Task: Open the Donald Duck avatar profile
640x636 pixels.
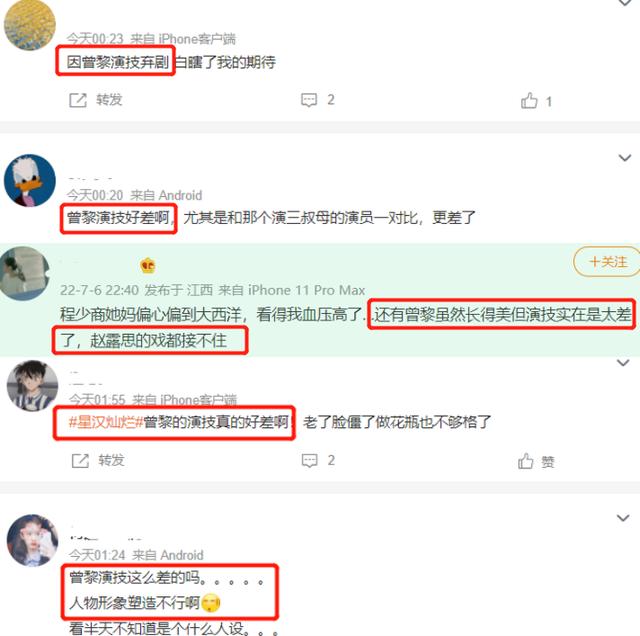Action: (30, 180)
